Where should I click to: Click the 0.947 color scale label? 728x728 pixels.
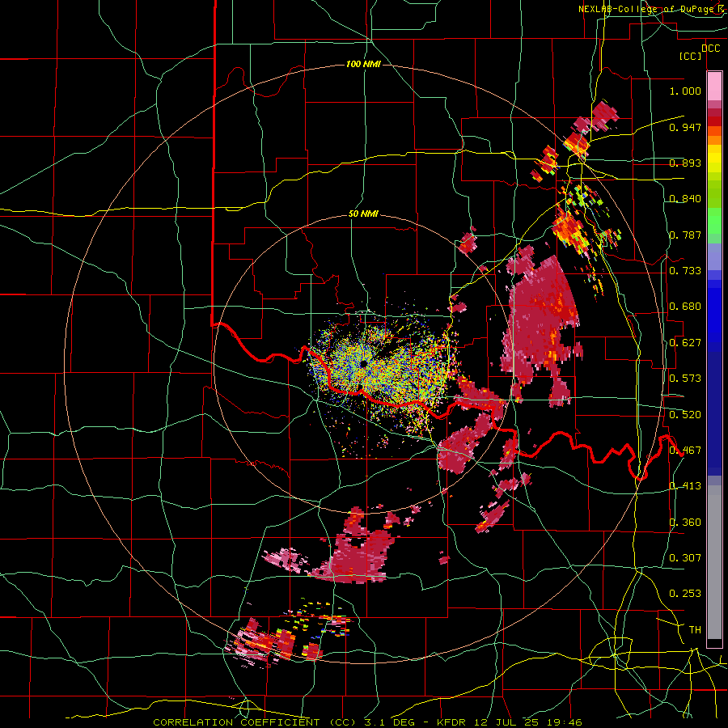(x=685, y=127)
